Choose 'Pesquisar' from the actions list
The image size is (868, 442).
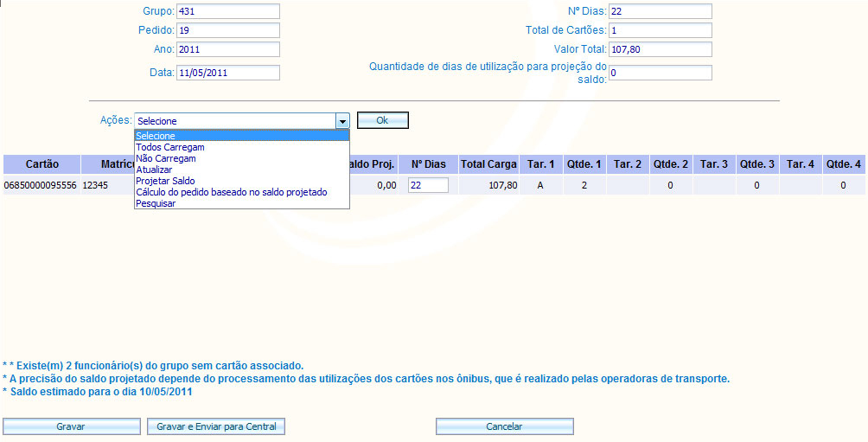(156, 203)
